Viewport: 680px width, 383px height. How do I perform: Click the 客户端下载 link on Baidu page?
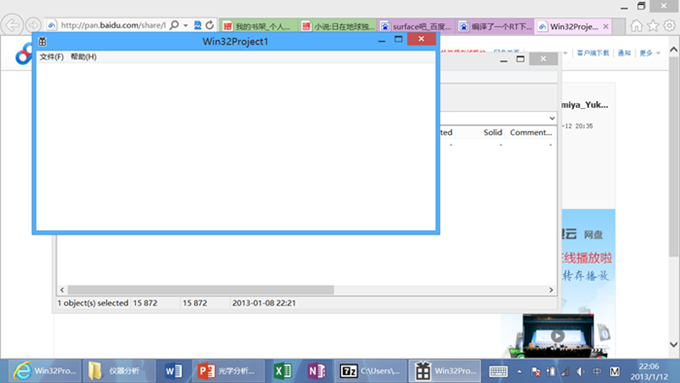coord(593,53)
